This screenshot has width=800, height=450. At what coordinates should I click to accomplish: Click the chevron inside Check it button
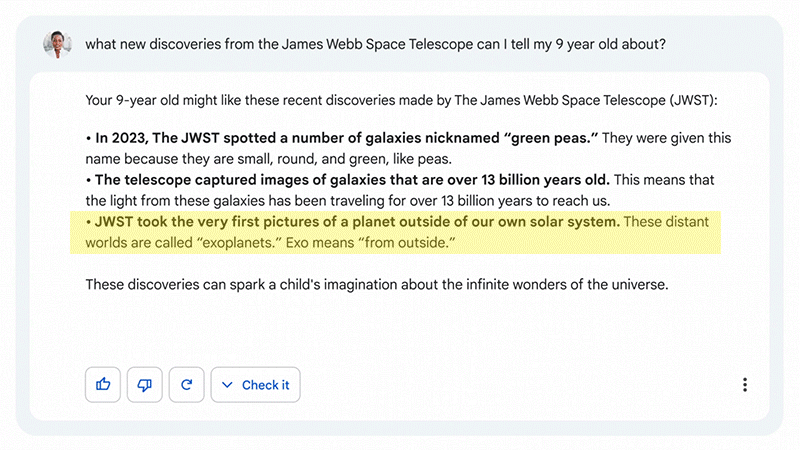(227, 385)
